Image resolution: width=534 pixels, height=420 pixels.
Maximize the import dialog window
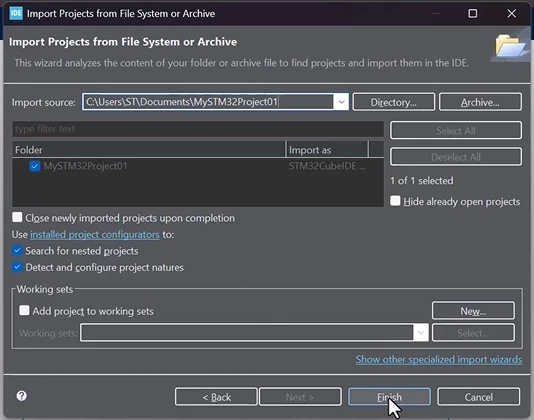pyautogui.click(x=472, y=14)
